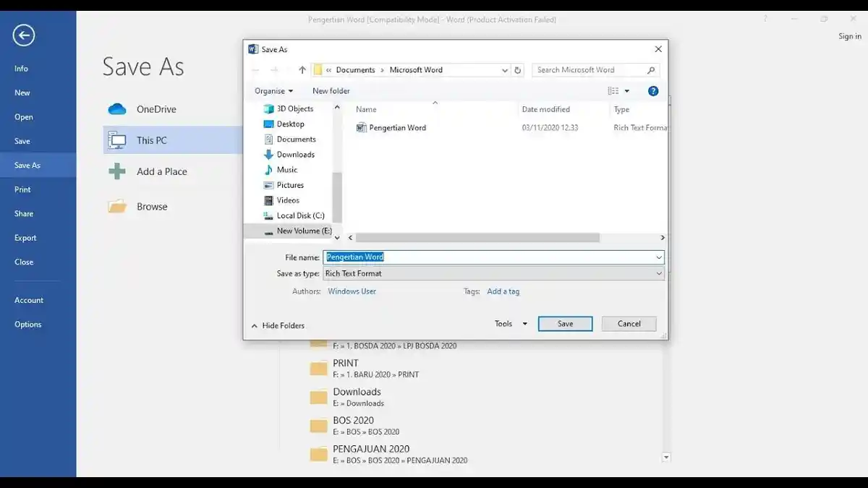The width and height of the screenshot is (868, 488).
Task: Click the Windows User author link
Action: [352, 291]
